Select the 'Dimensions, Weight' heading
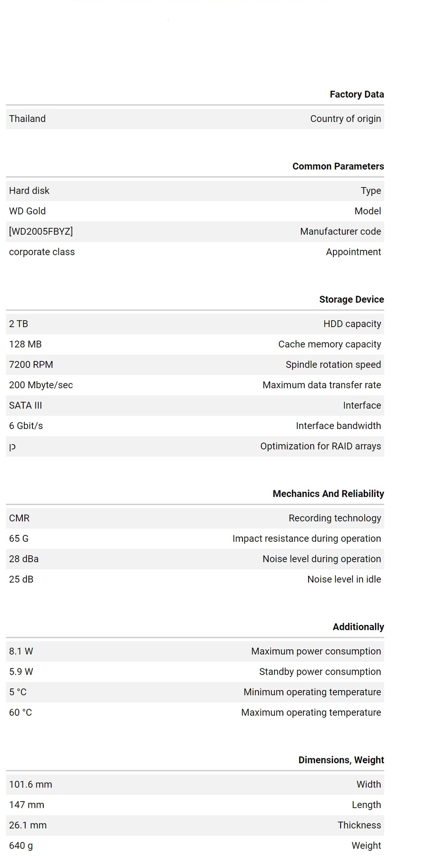 tap(341, 760)
